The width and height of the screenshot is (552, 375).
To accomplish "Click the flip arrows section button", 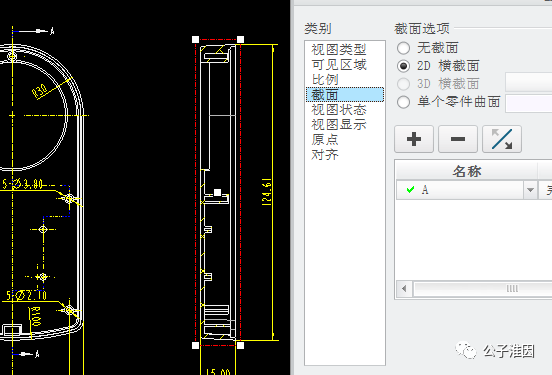I will 502,139.
